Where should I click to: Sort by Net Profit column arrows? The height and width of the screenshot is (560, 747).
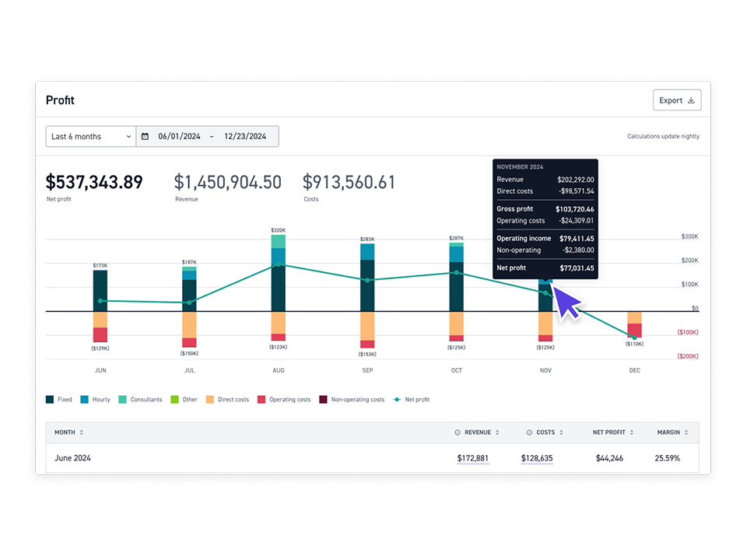[x=633, y=432]
